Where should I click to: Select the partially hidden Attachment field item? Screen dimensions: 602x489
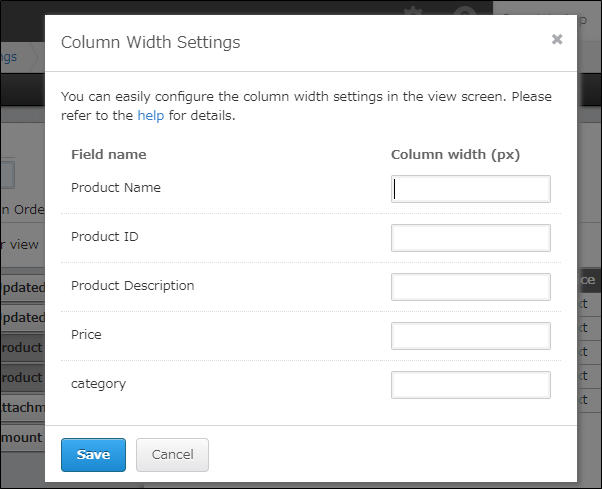(x=21, y=408)
